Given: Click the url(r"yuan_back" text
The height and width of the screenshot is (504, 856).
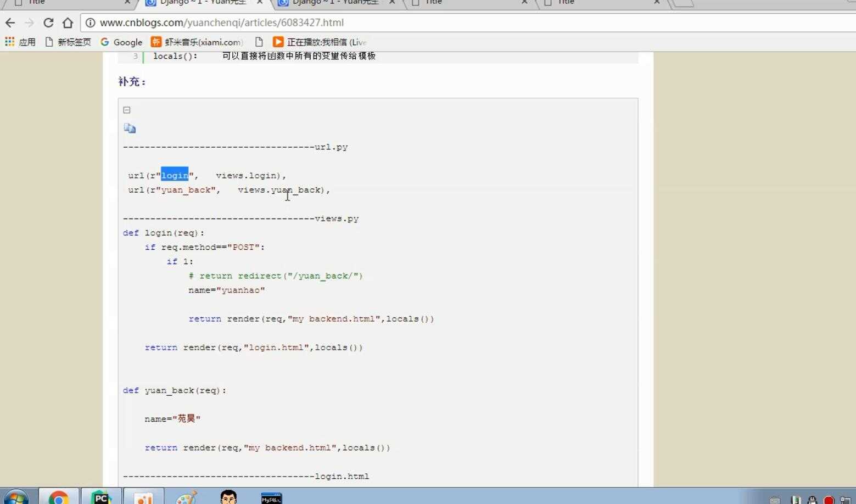Looking at the screenshot, I should [x=172, y=190].
